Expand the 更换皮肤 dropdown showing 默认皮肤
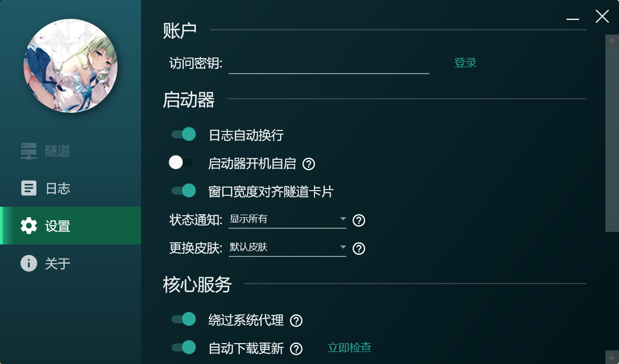 pos(287,248)
